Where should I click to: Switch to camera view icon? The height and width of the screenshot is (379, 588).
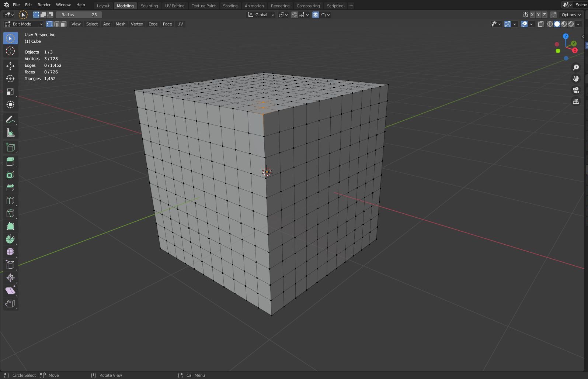(x=575, y=90)
